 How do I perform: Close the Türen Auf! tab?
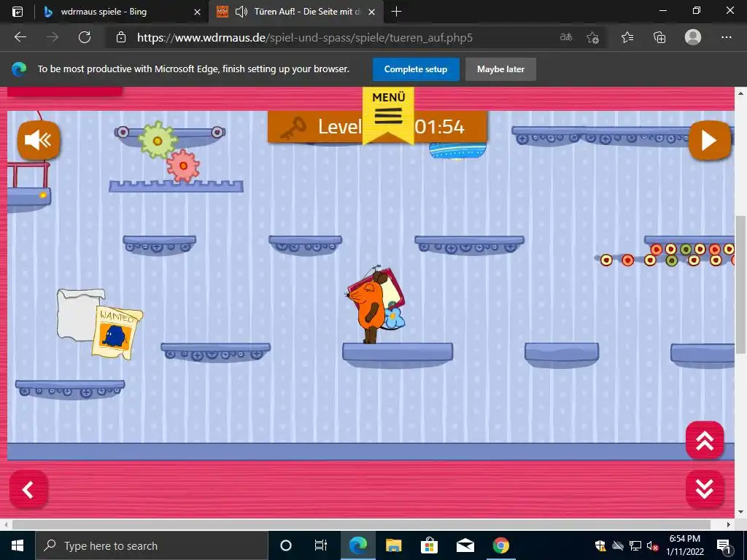click(371, 12)
